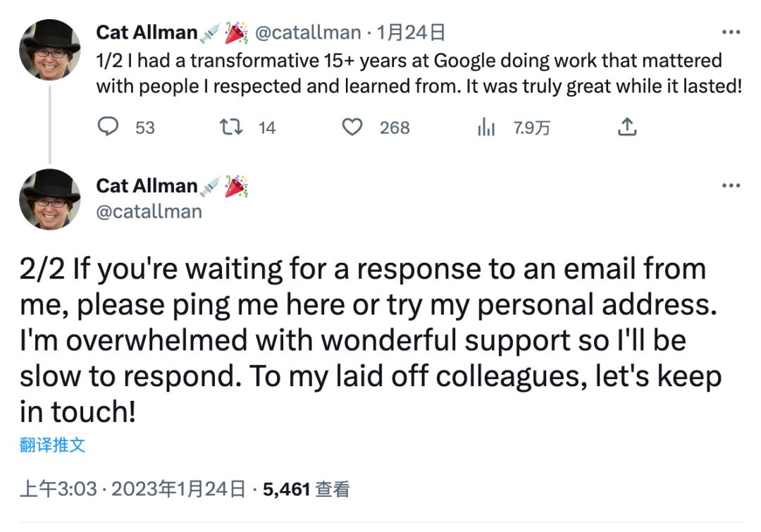Viewport: 761px width, 532px height.
Task: Click the 上午3:03 · 2023年1月24日 timestamp
Action: pyautogui.click(x=133, y=489)
